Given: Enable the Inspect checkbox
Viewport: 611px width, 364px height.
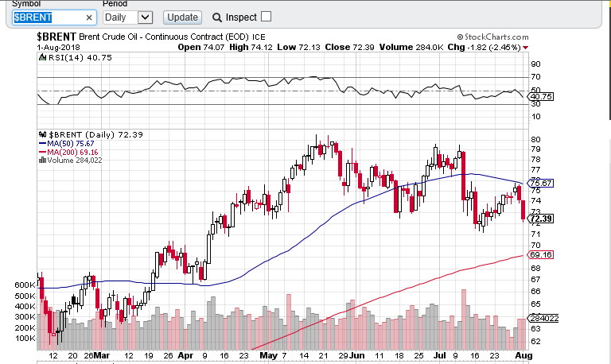Looking at the screenshot, I should [267, 17].
